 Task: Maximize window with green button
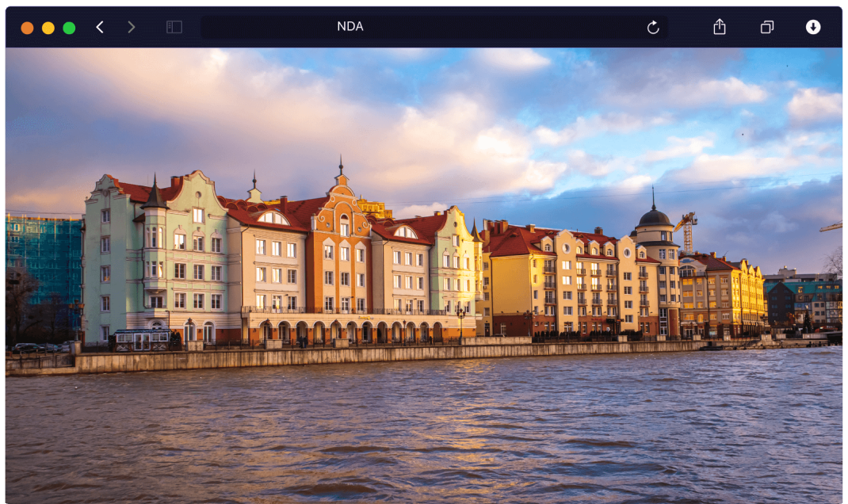click(x=69, y=28)
